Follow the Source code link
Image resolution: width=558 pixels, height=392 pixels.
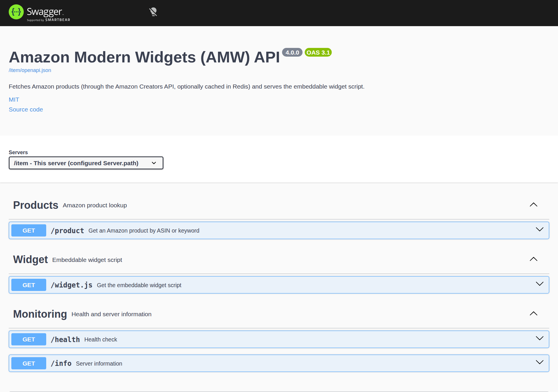click(x=26, y=109)
